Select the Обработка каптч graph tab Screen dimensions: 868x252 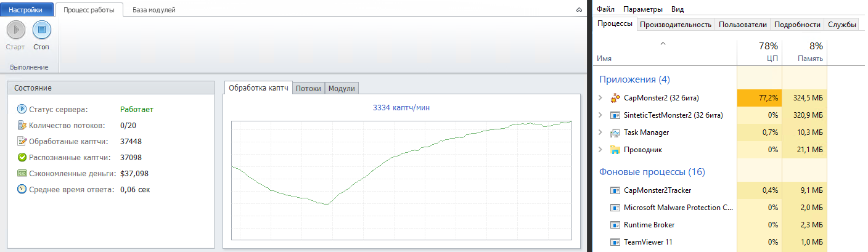[x=258, y=88]
